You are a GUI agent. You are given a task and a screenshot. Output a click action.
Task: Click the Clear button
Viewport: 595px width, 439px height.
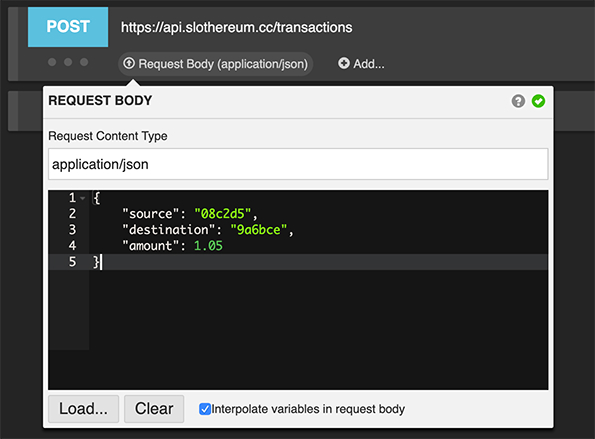[154, 409]
